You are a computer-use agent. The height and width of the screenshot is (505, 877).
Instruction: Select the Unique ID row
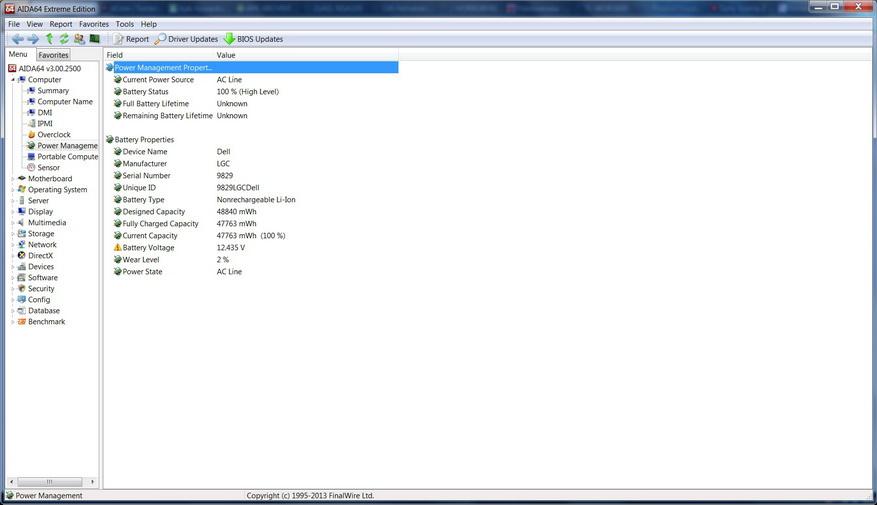point(252,188)
